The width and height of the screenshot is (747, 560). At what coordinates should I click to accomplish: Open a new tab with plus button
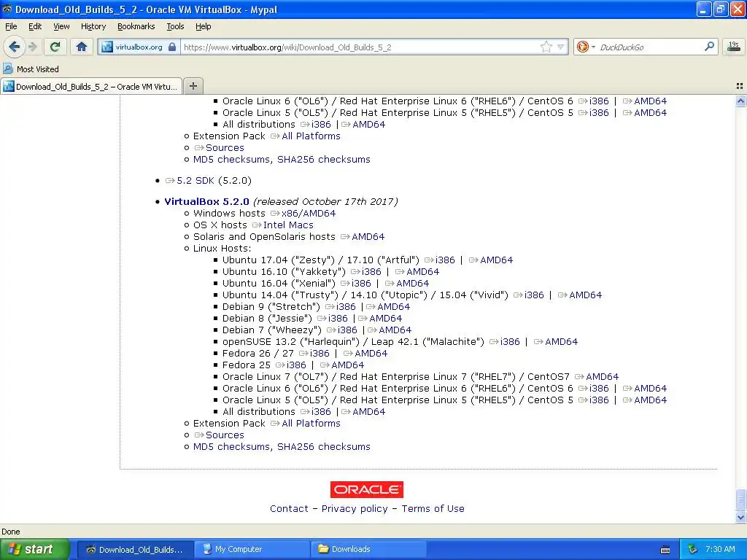pyautogui.click(x=193, y=86)
